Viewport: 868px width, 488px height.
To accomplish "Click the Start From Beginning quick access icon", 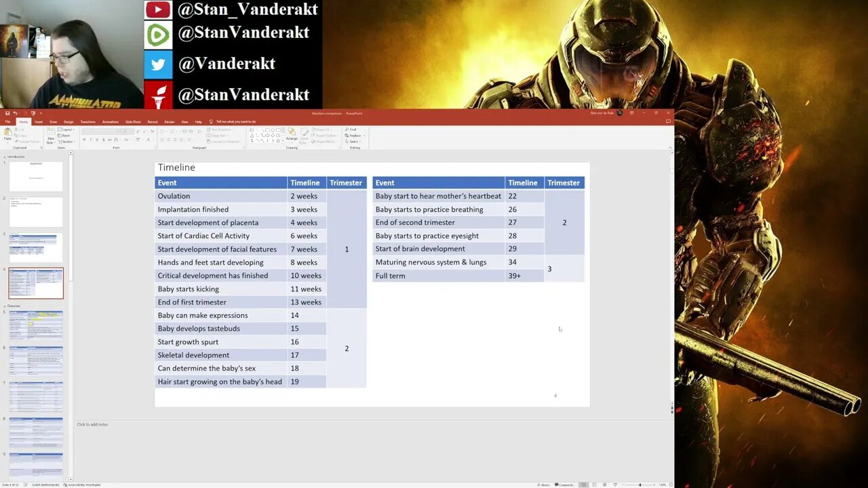I will point(33,113).
